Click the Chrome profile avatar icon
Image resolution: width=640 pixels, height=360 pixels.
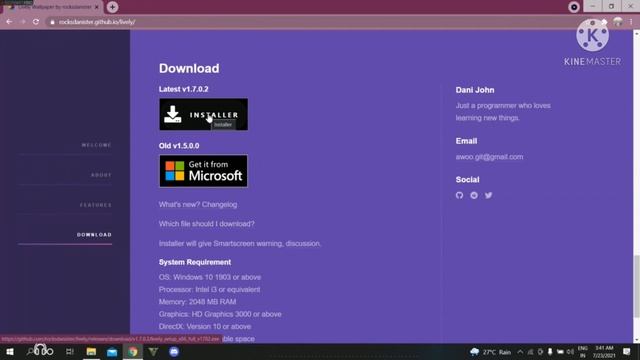coord(618,22)
